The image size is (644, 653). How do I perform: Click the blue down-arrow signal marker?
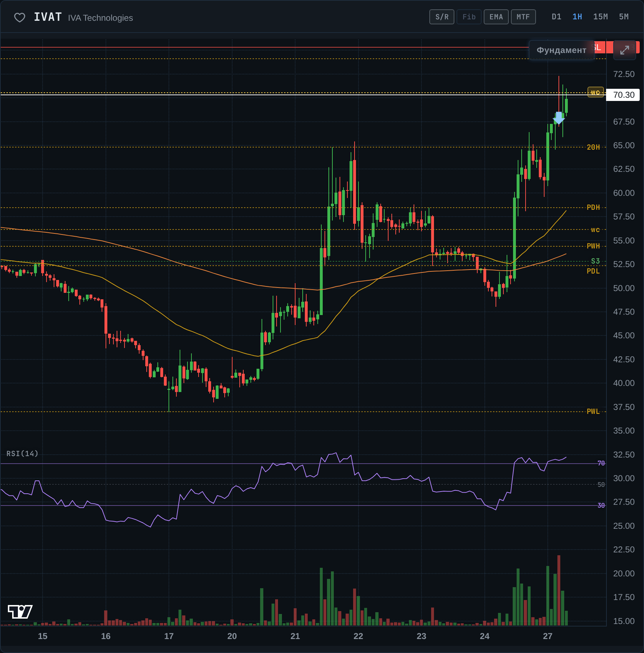559,118
